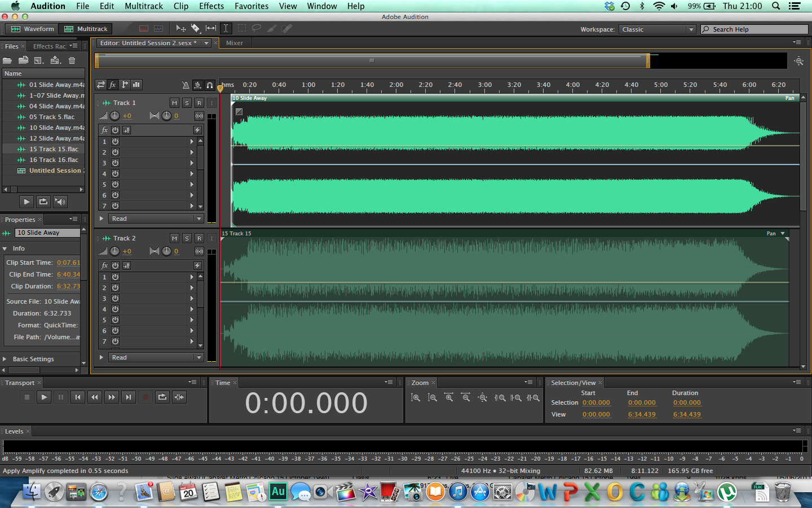Viewport: 812px width, 508px height.
Task: Adjust Track 2 volume knob
Action: [114, 251]
